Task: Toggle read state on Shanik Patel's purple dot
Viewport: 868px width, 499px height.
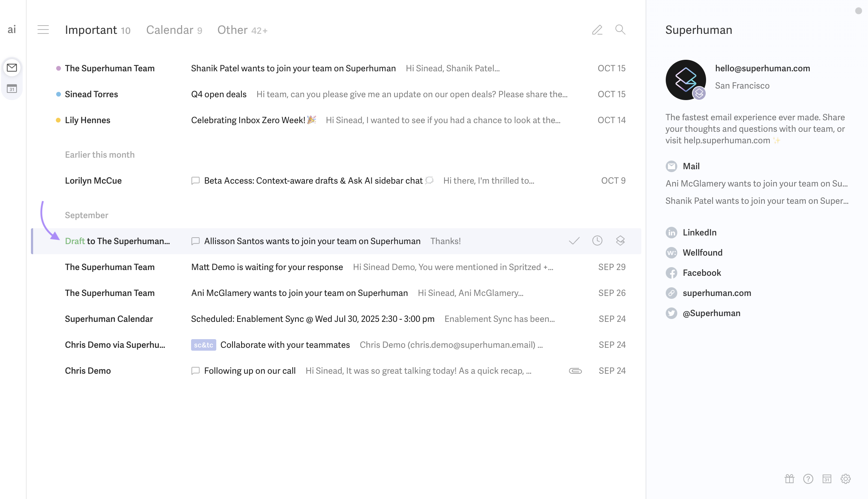Action: [58, 68]
